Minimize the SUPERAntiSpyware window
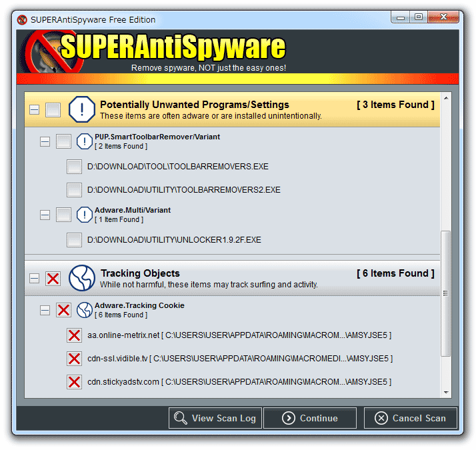Screen dimensions: 476x450 (401, 17)
